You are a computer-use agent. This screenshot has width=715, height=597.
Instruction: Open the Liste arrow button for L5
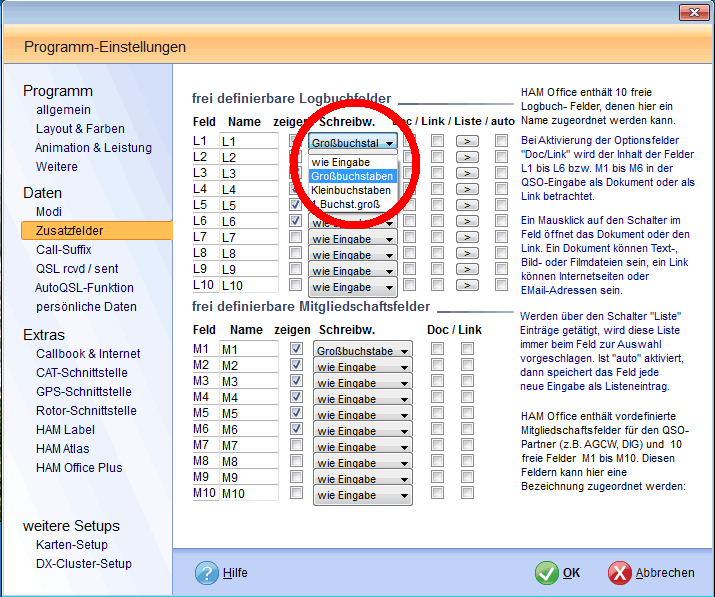point(467,205)
